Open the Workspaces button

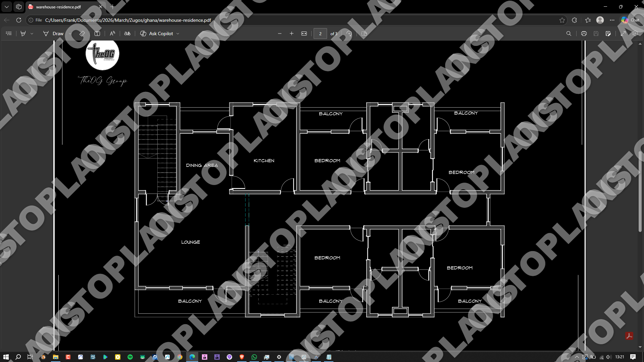pyautogui.click(x=19, y=7)
